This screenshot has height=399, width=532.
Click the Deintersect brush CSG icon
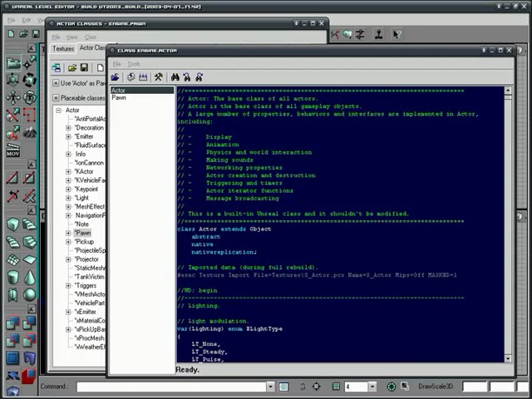click(30, 340)
